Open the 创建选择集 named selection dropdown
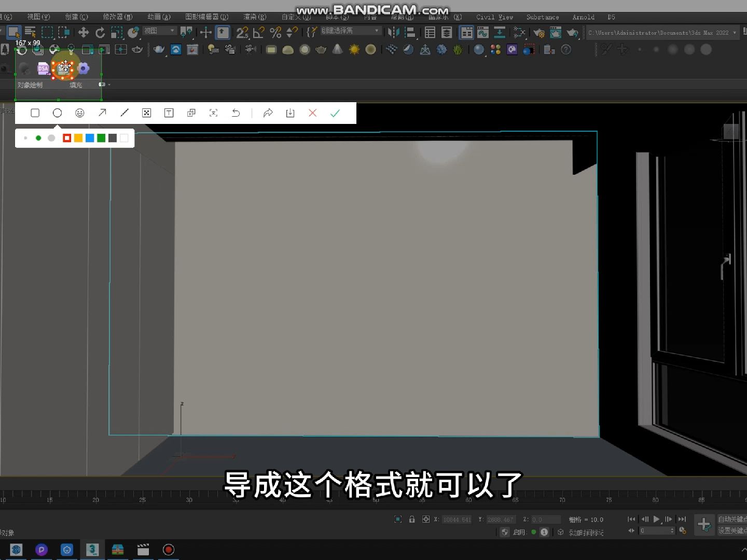 [x=377, y=30]
